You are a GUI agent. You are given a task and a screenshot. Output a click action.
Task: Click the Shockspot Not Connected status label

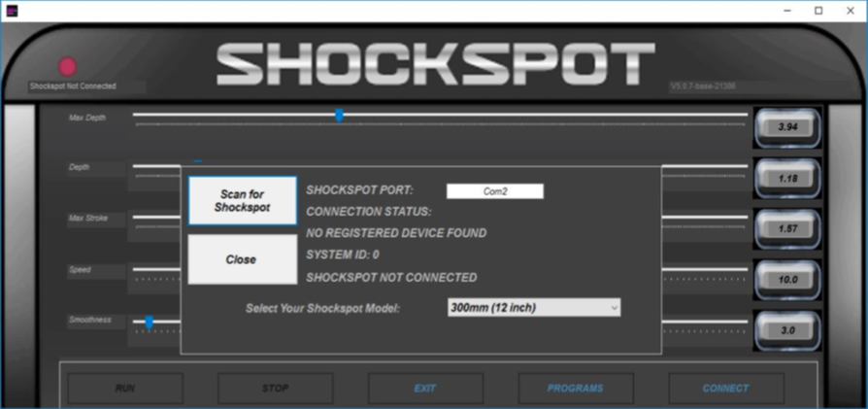click(74, 86)
